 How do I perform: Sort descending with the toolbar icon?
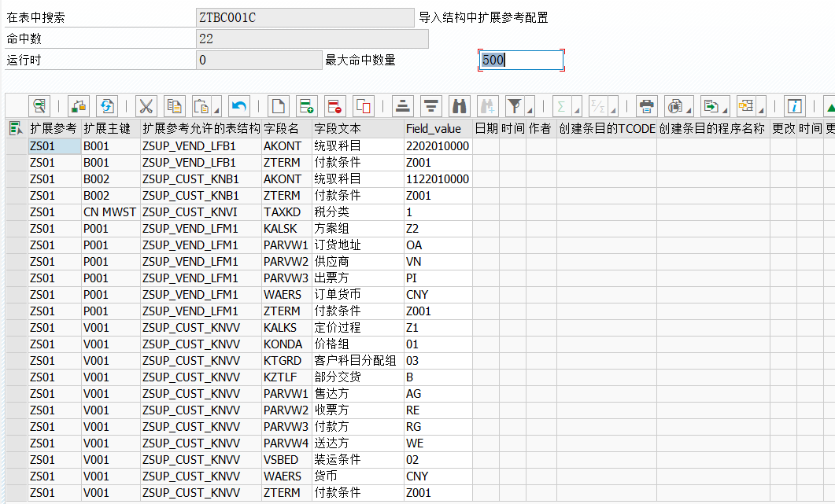[431, 106]
